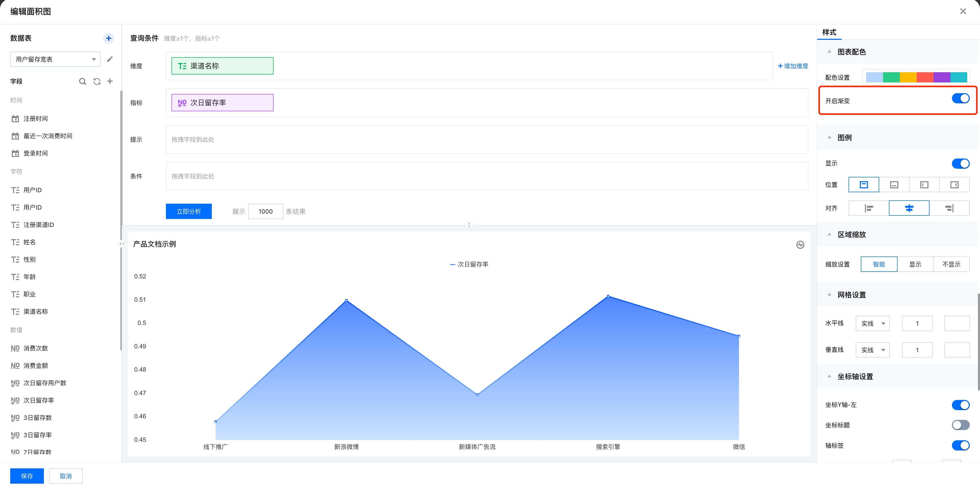980x488 pixels.
Task: Open the 用户留存宽表 data table dropdown
Action: pos(55,59)
